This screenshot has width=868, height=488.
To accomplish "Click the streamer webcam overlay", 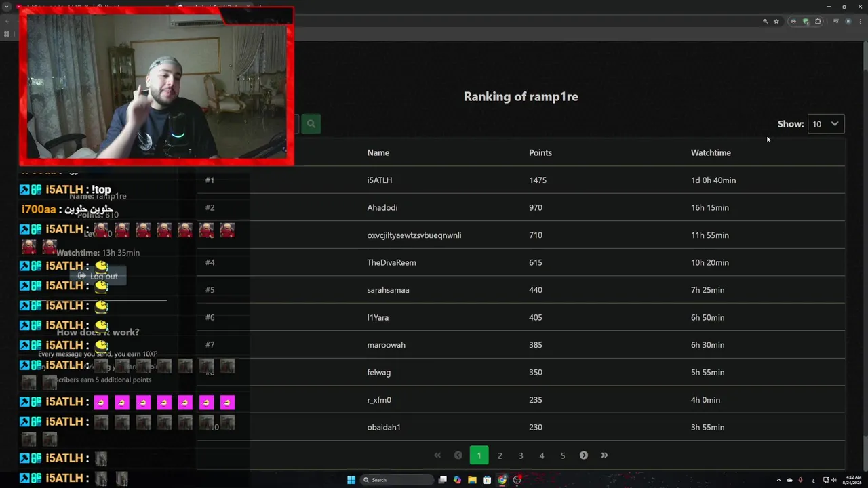I will pos(157,86).
